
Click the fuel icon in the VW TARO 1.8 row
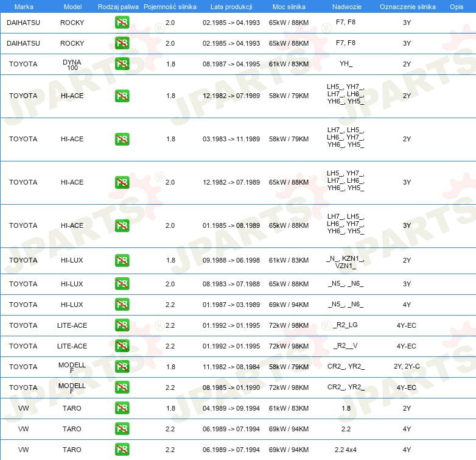point(122,408)
